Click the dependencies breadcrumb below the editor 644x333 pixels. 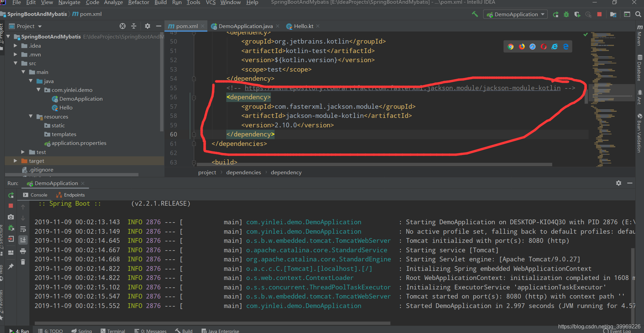[243, 172]
